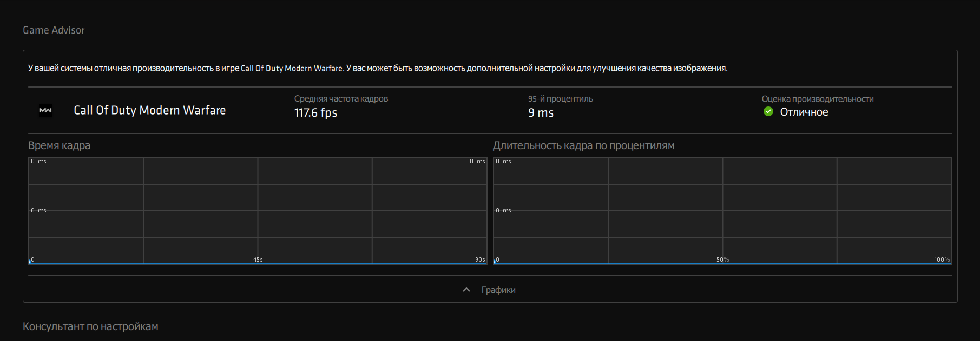
Task: Click the Консультант по настройкам heading
Action: pos(90,326)
